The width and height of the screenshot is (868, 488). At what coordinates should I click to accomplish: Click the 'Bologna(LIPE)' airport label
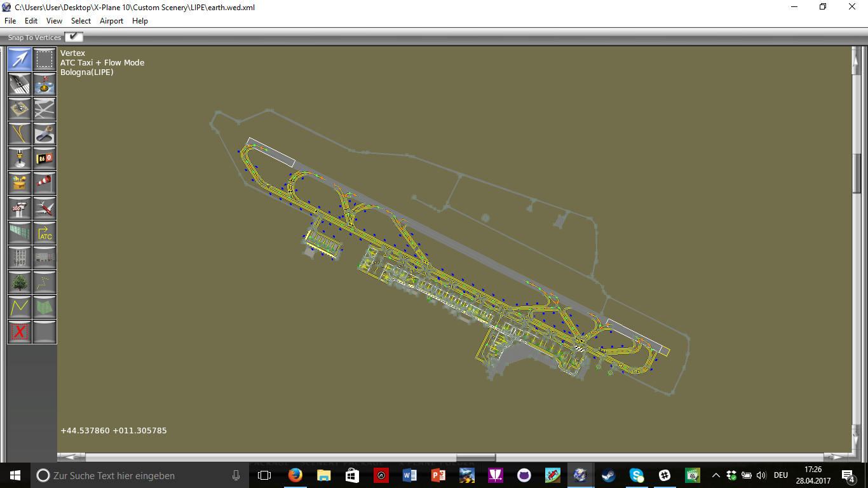87,72
